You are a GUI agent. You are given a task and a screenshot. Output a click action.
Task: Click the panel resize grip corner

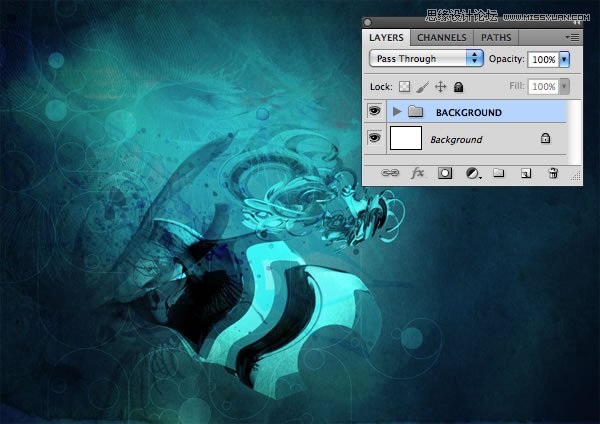[576, 176]
